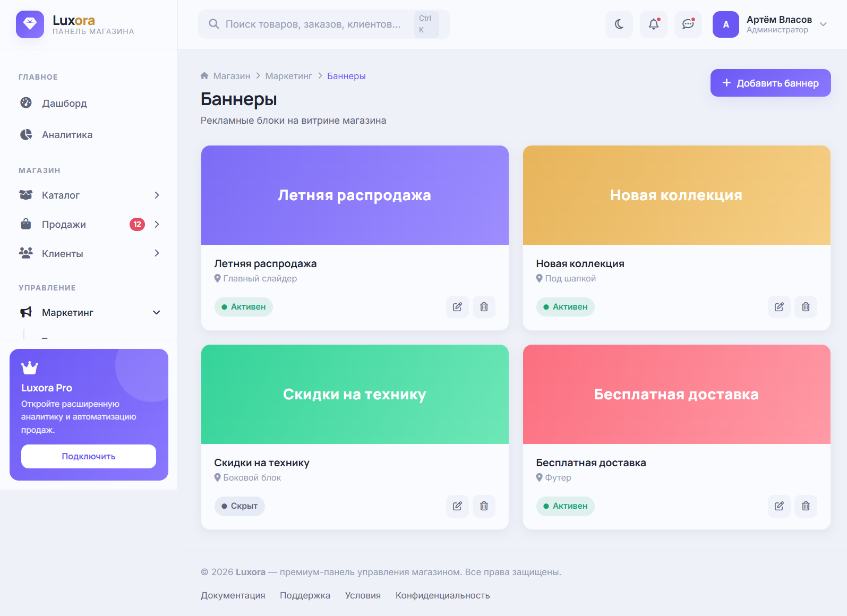Delete the Летняя распродажа banner
The height and width of the screenshot is (616, 847).
coord(484,307)
